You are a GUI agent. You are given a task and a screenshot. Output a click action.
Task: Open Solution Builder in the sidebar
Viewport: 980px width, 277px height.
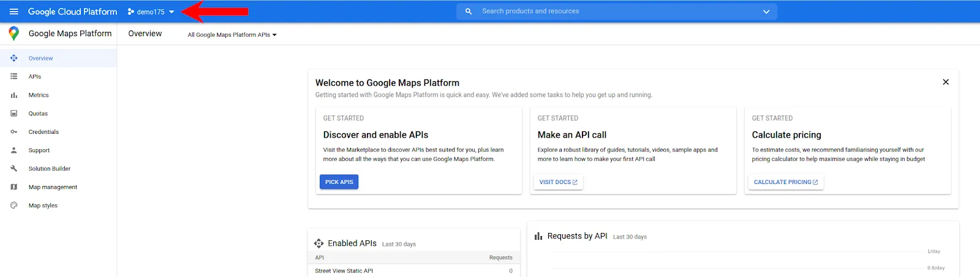(x=58, y=168)
